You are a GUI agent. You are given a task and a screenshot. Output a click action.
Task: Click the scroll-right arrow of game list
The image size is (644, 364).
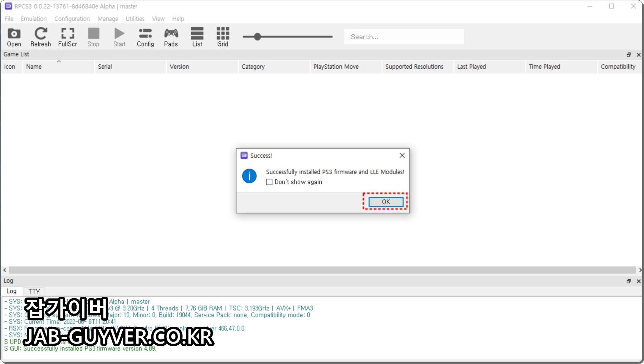640,270
